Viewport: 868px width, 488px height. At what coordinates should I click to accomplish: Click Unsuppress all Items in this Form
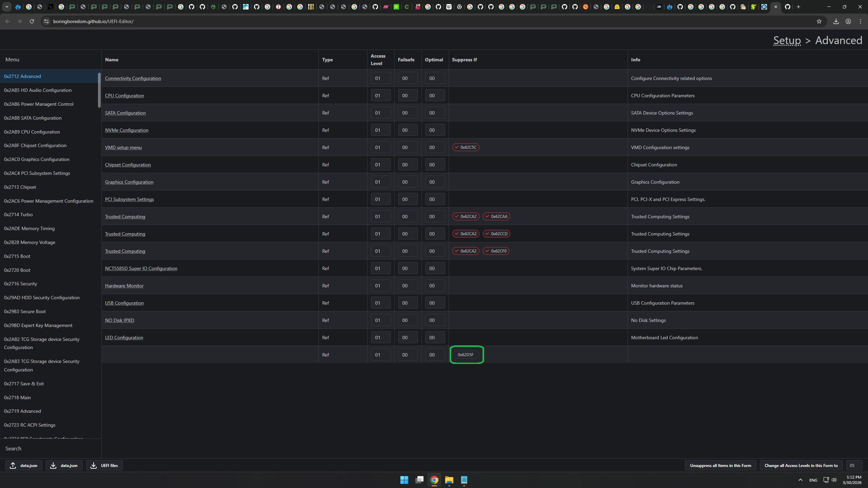(x=720, y=465)
